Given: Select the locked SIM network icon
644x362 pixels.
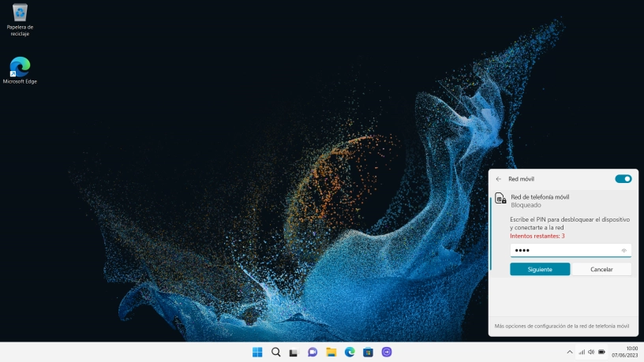Looking at the screenshot, I should (500, 200).
